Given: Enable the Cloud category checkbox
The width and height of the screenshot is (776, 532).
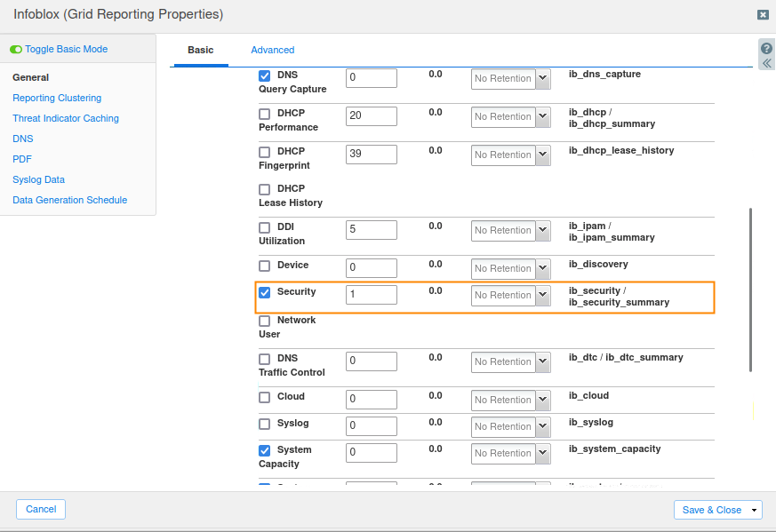Looking at the screenshot, I should coord(265,397).
